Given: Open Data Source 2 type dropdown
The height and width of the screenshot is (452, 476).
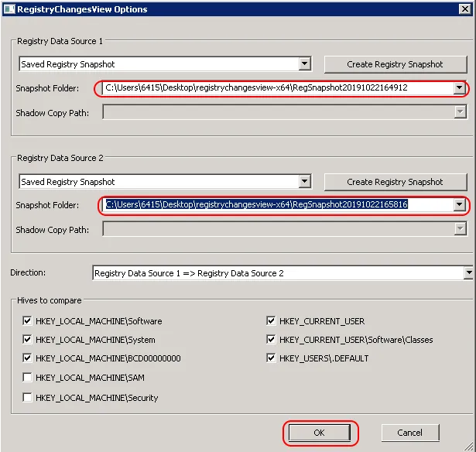Looking at the screenshot, I should coord(304,182).
